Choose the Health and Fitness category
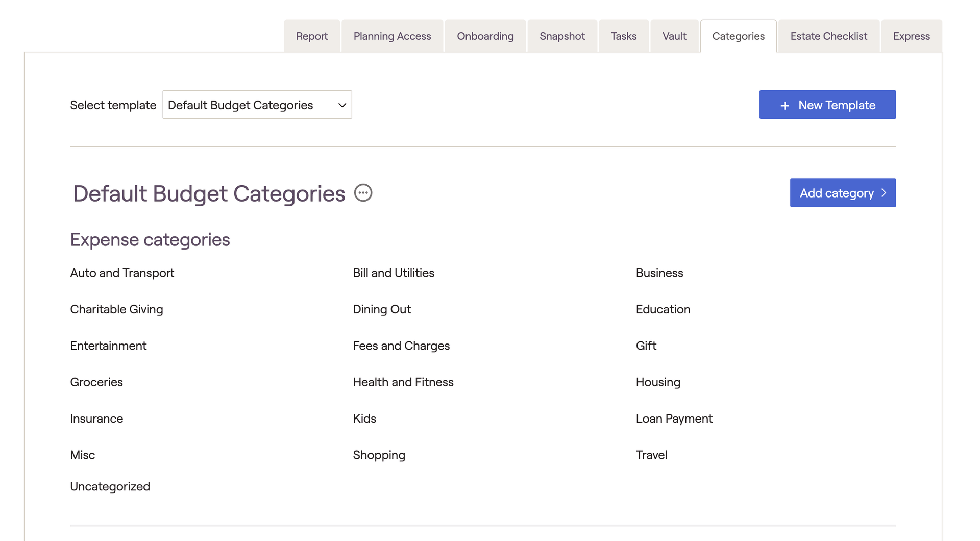This screenshot has height=541, width=980. [403, 382]
